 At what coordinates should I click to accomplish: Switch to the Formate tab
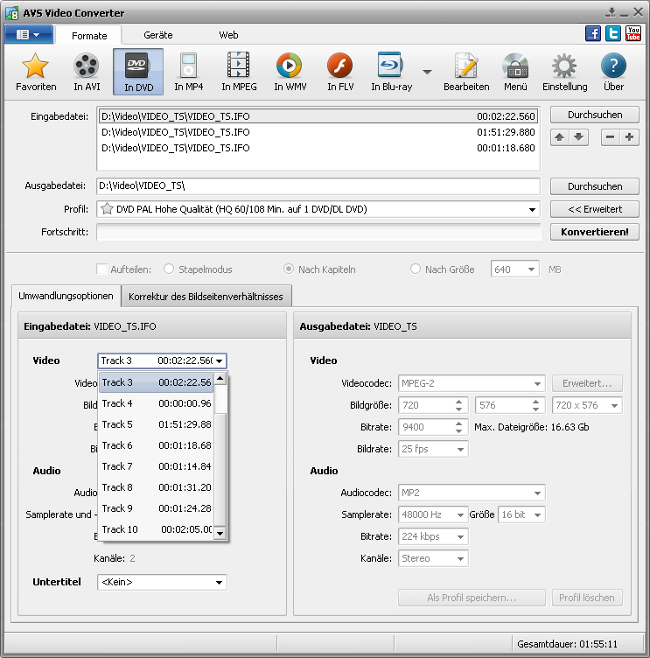point(89,35)
